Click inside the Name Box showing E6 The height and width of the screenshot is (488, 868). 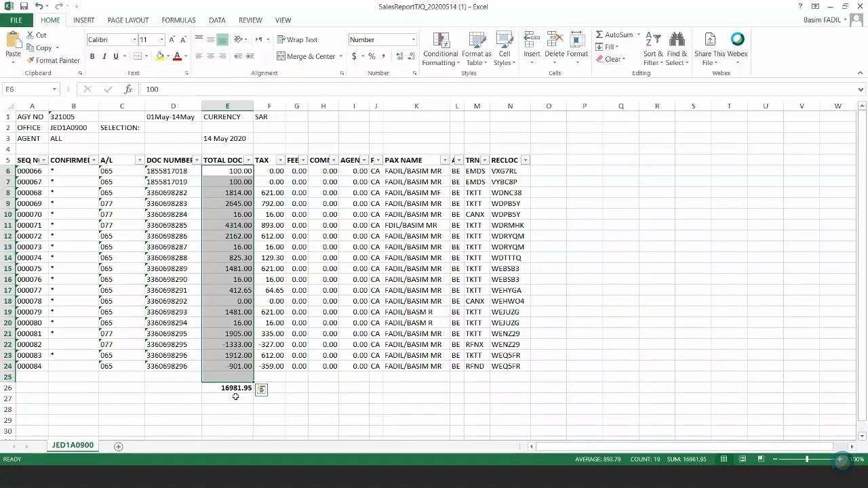27,89
